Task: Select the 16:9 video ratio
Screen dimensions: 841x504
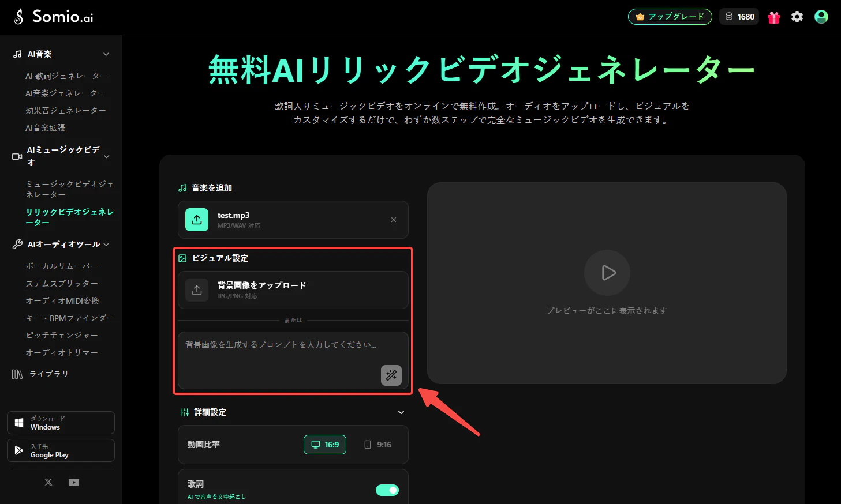Action: tap(325, 445)
